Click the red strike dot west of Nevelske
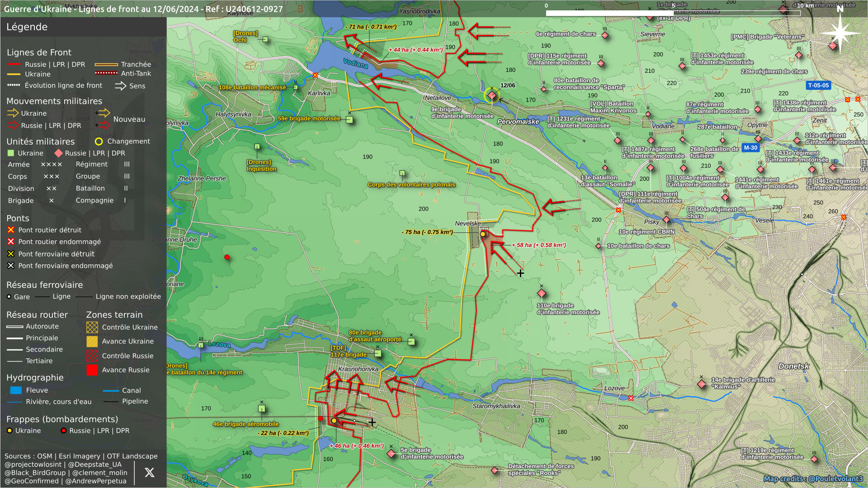Viewport: 868px width, 488px height. 227,257
